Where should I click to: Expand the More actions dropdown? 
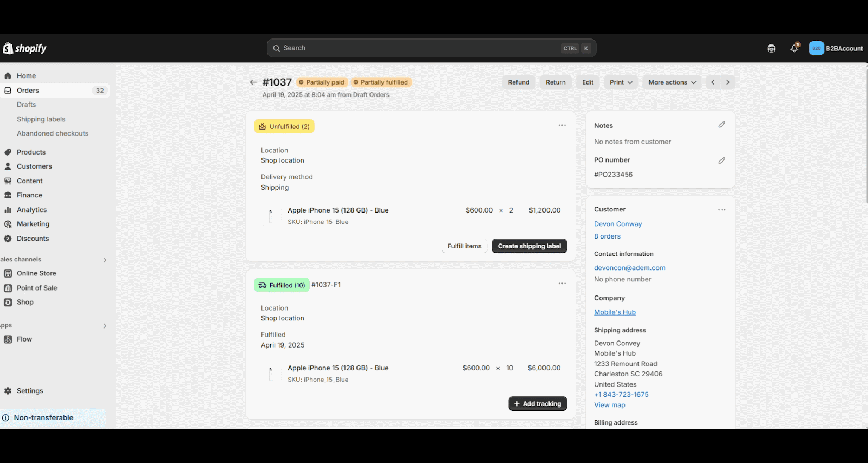pyautogui.click(x=672, y=82)
